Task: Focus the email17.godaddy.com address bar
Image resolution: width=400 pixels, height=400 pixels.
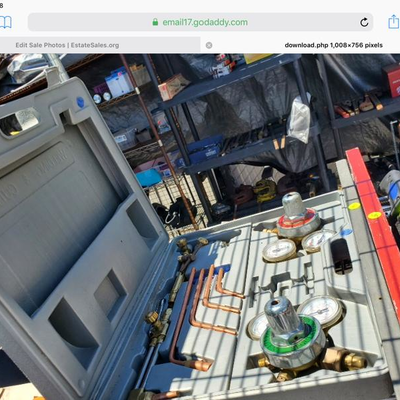Action: tap(200, 22)
